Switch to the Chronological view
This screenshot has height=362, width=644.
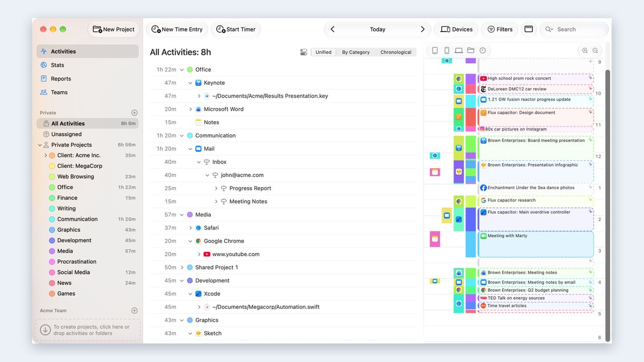tap(396, 52)
